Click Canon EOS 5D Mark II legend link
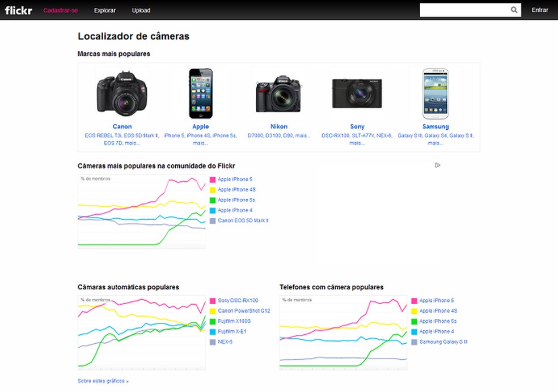This screenshot has height=392, width=558. point(243,221)
